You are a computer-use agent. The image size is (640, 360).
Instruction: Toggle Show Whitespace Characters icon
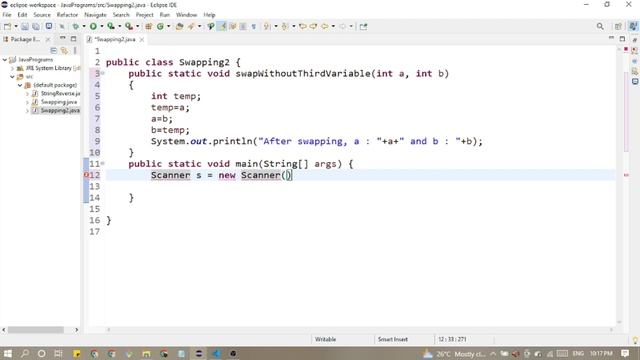pyautogui.click(x=253, y=27)
